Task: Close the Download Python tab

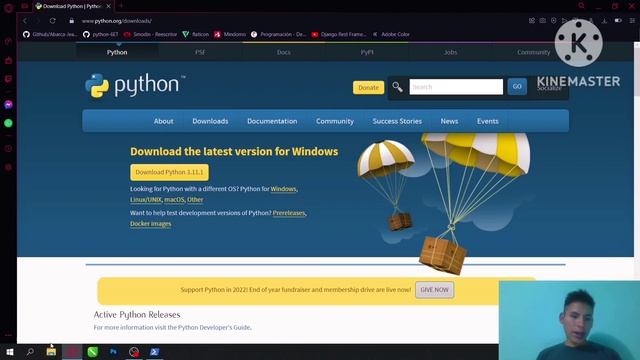Action: pyautogui.click(x=109, y=6)
